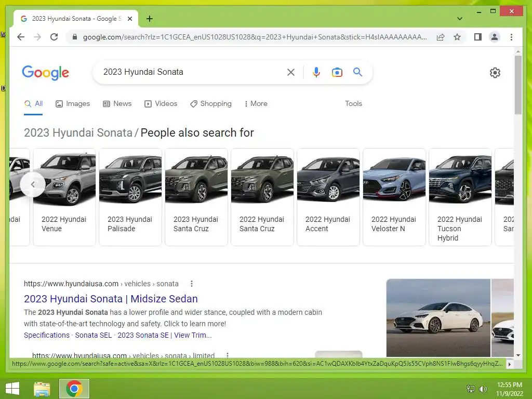Expand the More search categories menu
The height and width of the screenshot is (399, 532).
pyautogui.click(x=256, y=104)
